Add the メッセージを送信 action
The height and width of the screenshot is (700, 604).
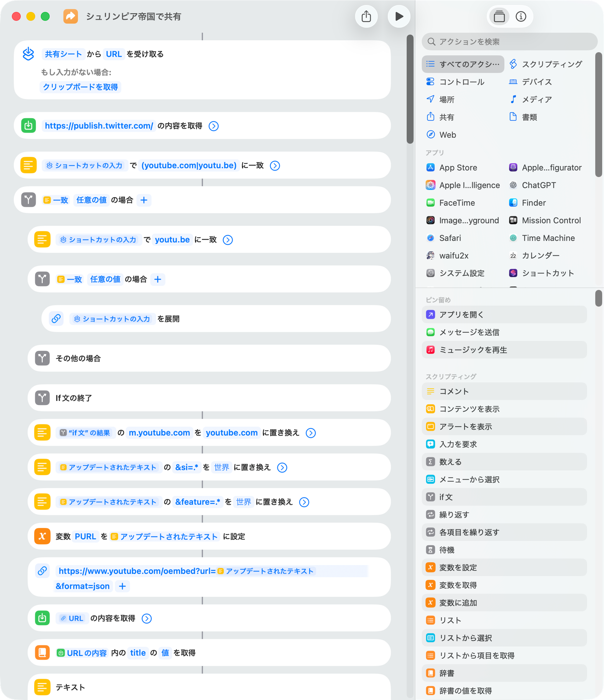504,332
